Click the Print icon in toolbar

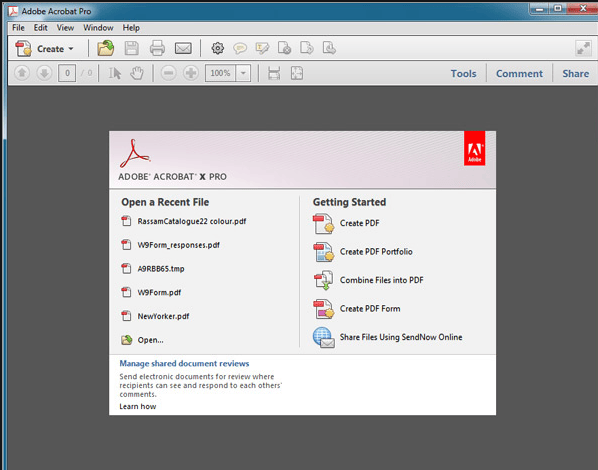[x=157, y=48]
